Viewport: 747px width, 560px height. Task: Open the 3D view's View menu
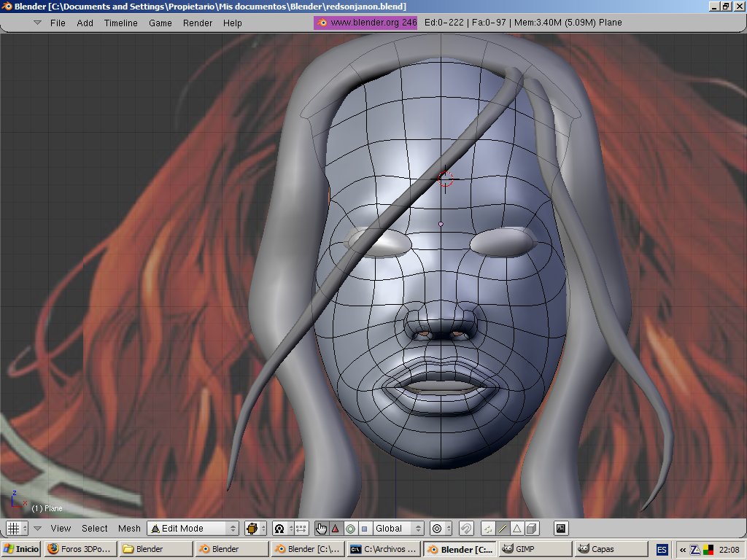[61, 528]
